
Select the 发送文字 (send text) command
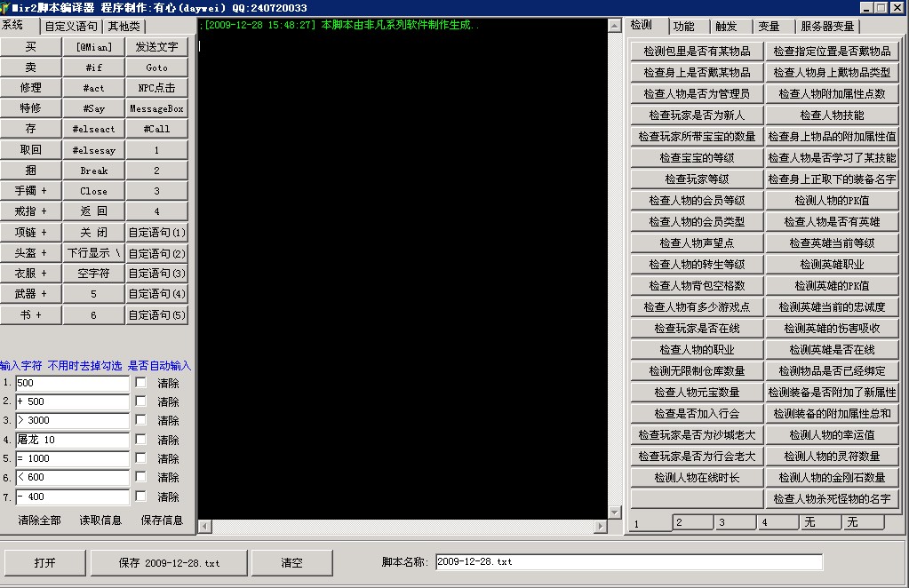[155, 47]
